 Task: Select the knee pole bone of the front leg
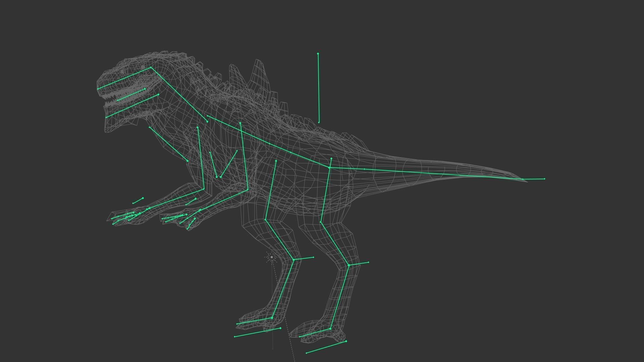tap(304, 258)
